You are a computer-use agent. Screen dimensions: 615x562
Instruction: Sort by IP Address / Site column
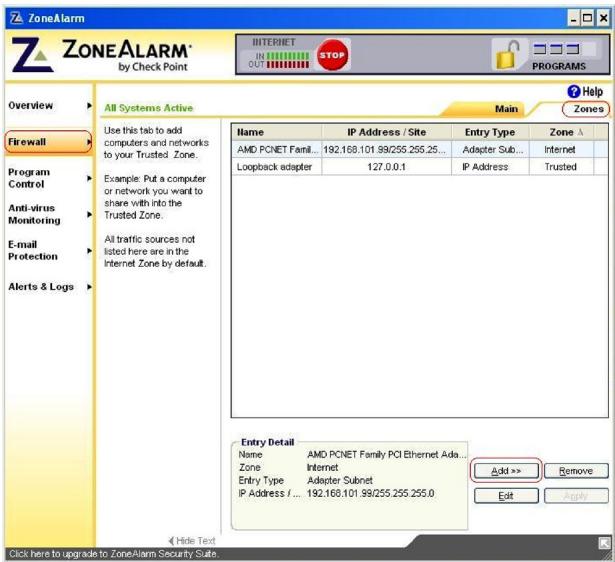coord(386,132)
